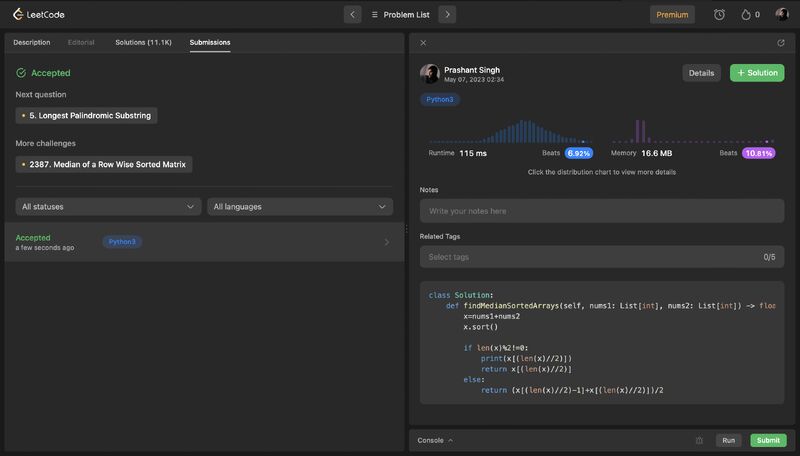Click the Prashant Singh name
The image size is (800, 456).
point(471,70)
